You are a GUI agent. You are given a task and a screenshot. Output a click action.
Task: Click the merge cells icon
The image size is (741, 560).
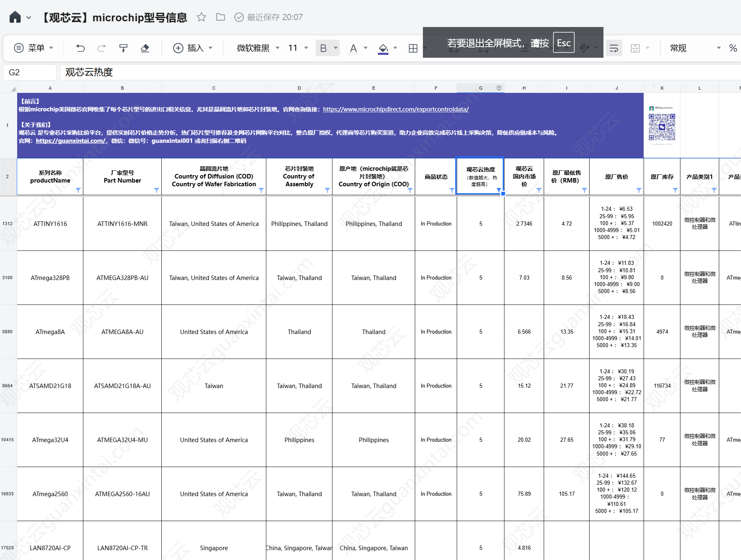[x=635, y=48]
